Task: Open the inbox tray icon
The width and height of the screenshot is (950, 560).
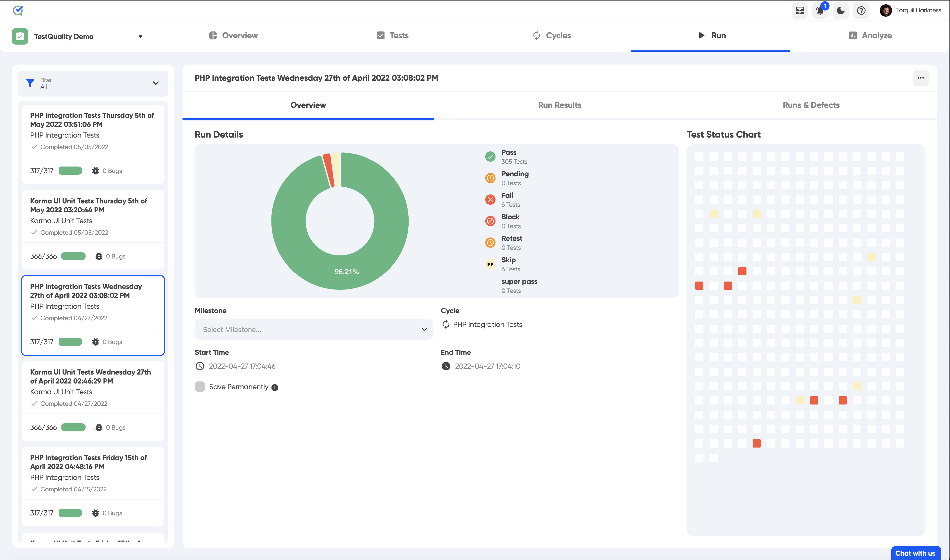Action: point(799,11)
